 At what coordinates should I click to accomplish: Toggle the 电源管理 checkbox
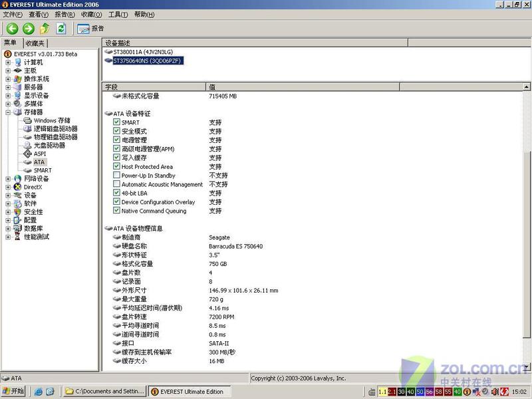(117, 140)
